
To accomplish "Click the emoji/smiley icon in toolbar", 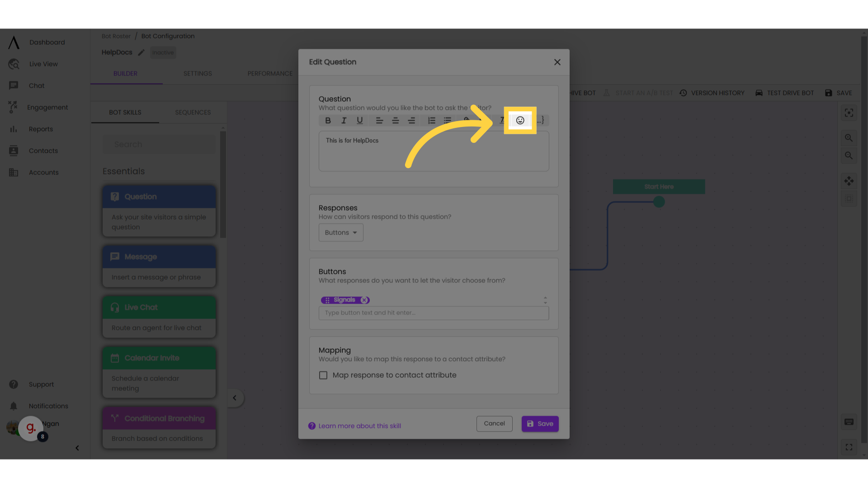I will [x=520, y=120].
